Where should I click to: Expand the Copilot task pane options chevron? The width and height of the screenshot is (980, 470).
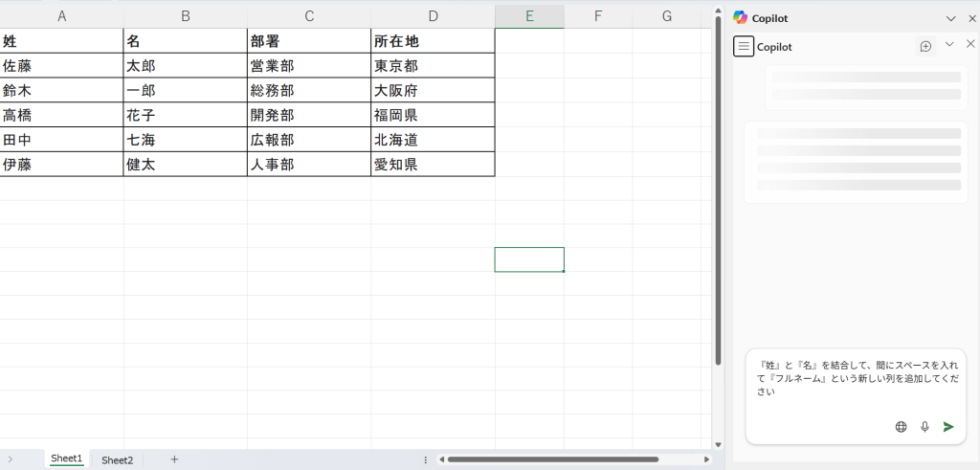(950, 18)
